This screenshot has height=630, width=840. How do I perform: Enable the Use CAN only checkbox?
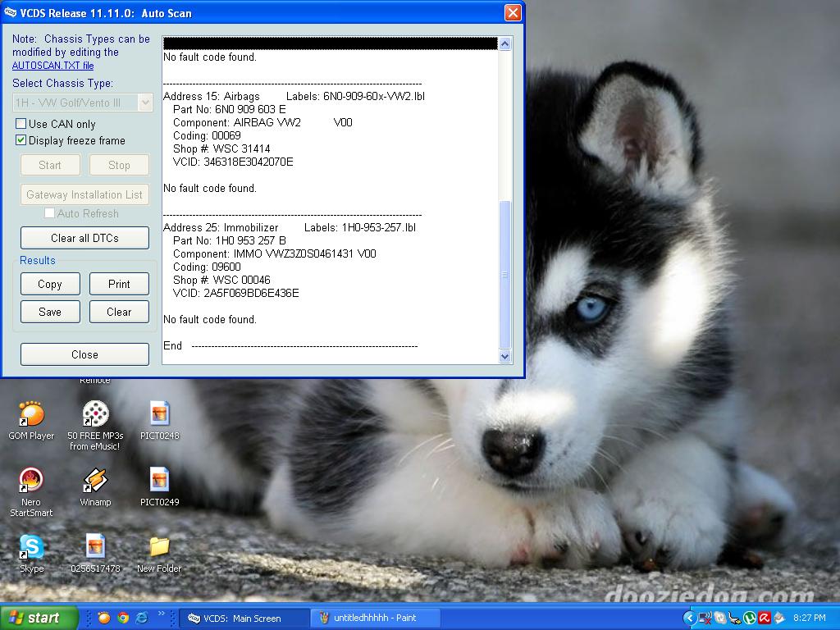[x=21, y=124]
